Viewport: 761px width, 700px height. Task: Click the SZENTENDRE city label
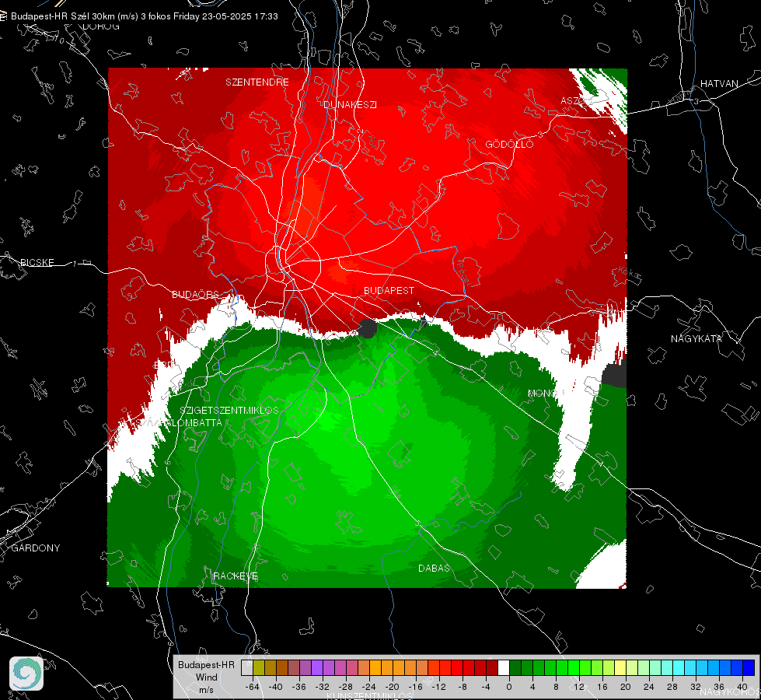257,82
